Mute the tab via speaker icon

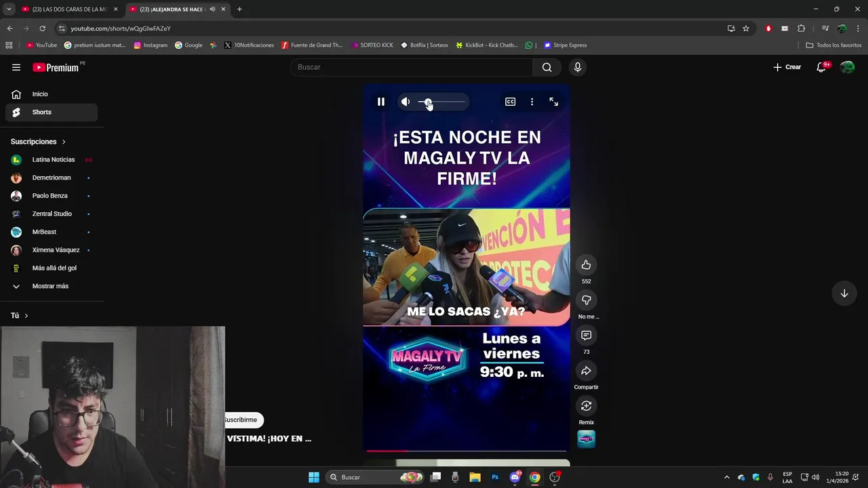pyautogui.click(x=212, y=9)
